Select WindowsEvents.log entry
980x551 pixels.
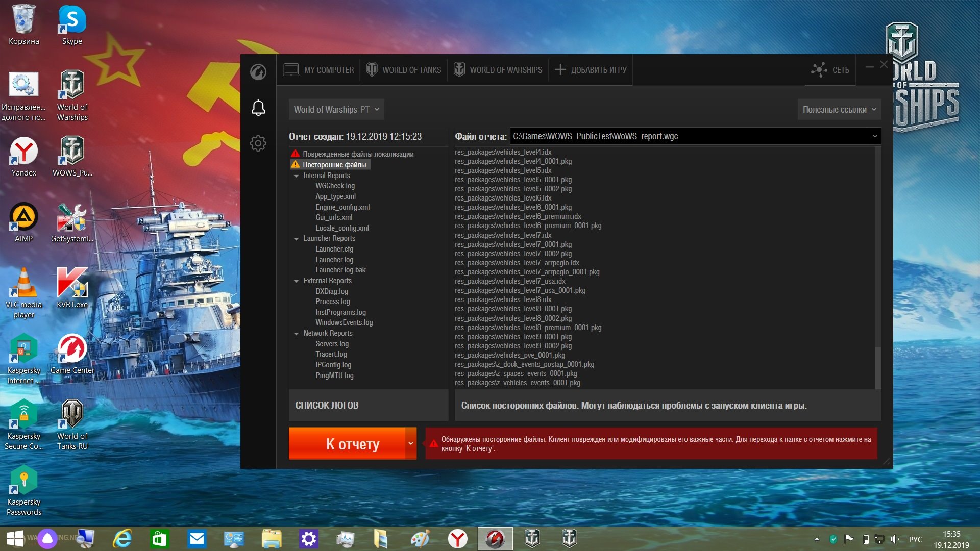[344, 322]
